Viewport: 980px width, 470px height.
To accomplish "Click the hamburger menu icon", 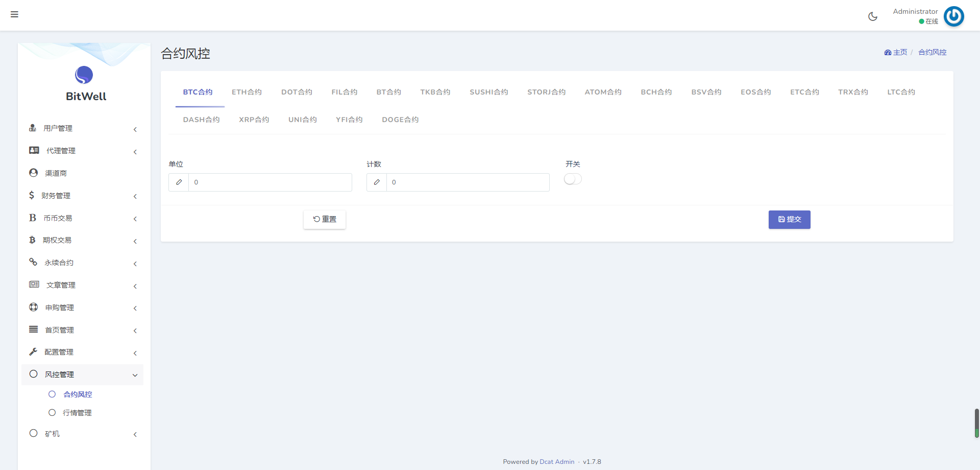I will pyautogui.click(x=14, y=14).
